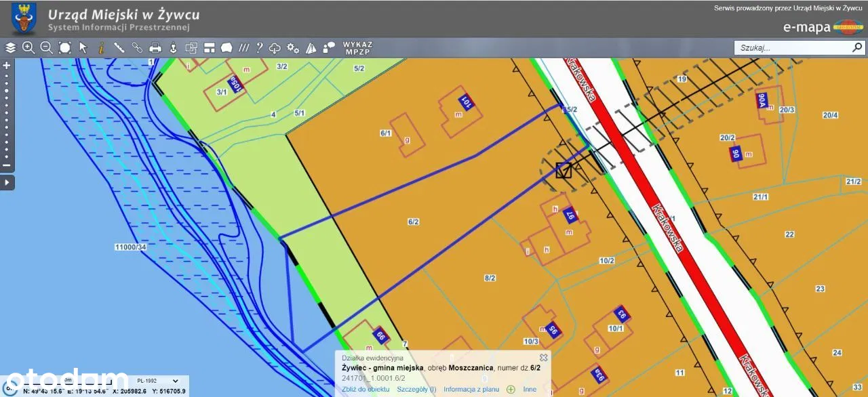Click the cloud download icon
868x397 pixels.
click(275, 47)
